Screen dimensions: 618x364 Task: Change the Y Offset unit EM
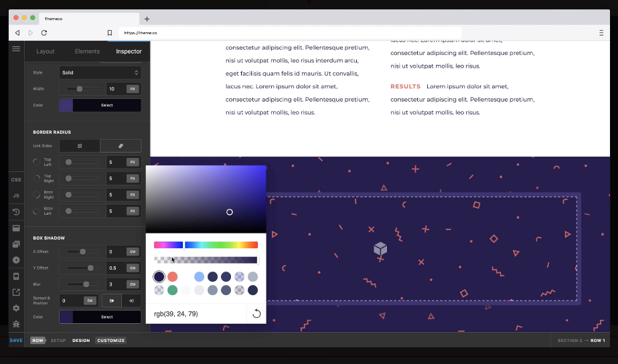pyautogui.click(x=133, y=268)
